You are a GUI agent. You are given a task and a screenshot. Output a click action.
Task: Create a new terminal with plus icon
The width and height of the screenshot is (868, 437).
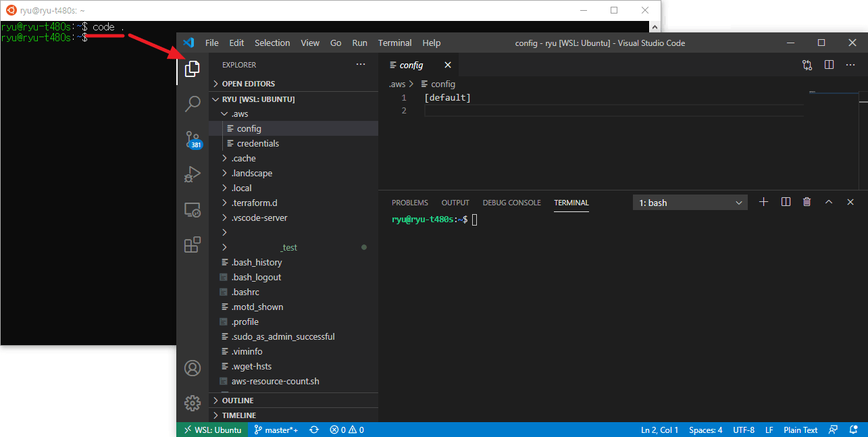click(x=763, y=202)
